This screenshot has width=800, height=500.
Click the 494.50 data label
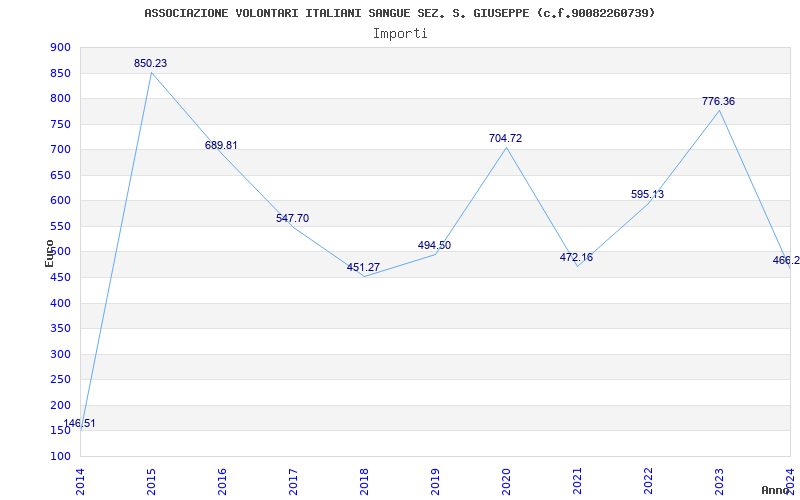434,245
